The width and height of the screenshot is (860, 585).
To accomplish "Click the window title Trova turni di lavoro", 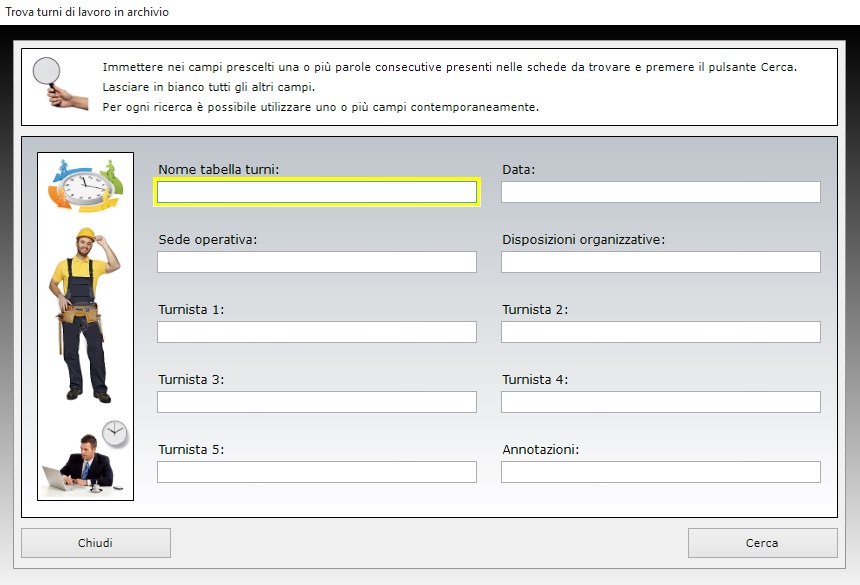I will click(x=87, y=12).
